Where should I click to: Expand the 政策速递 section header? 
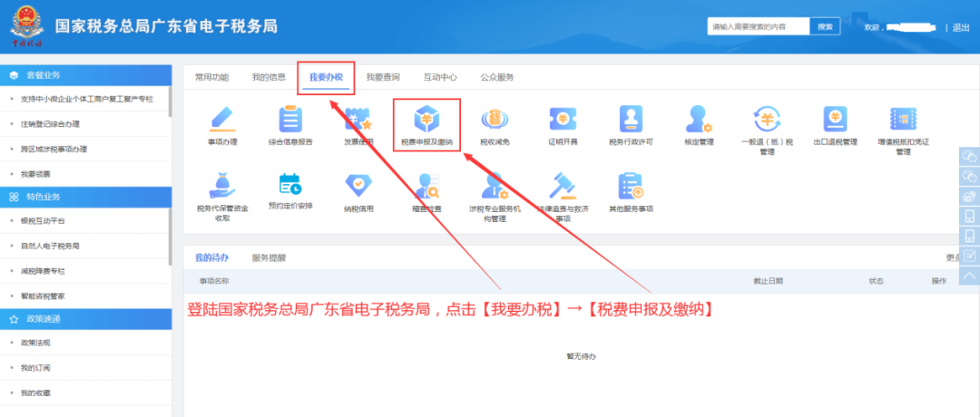tap(85, 319)
